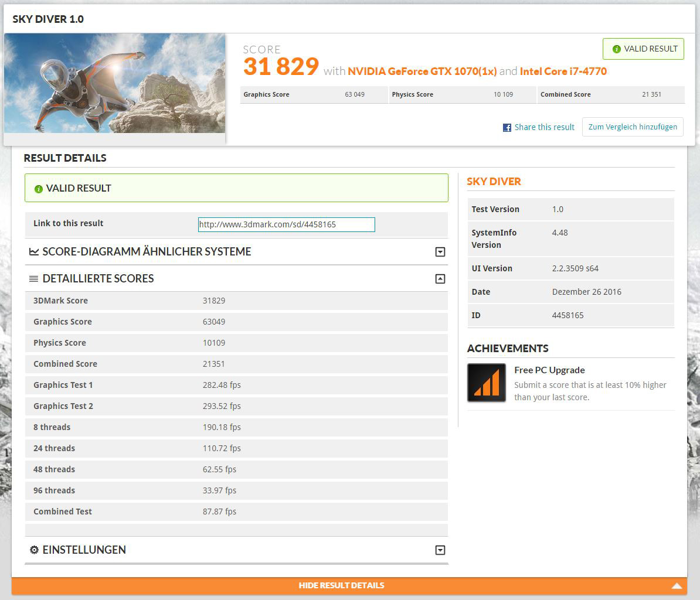Click the Facebook share icon
Screen dimensions: 700x600
[507, 128]
